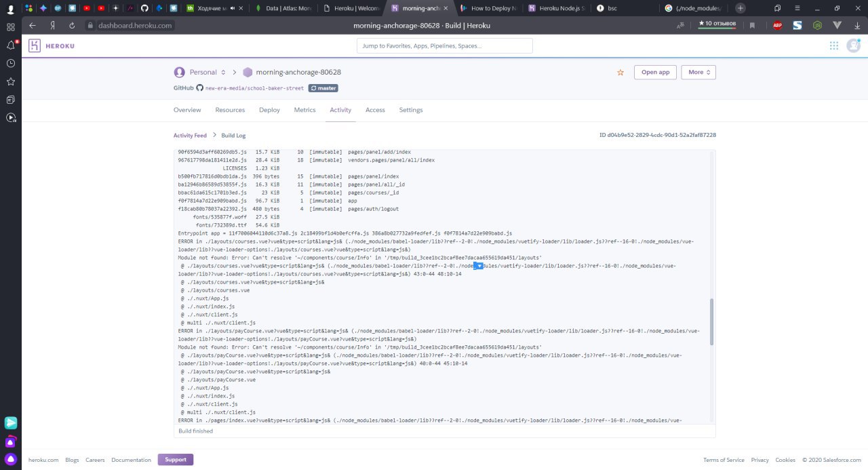This screenshot has height=470, width=868.
Task: Open the Alice assistant icon at sidebar bottom
Action: (11, 459)
